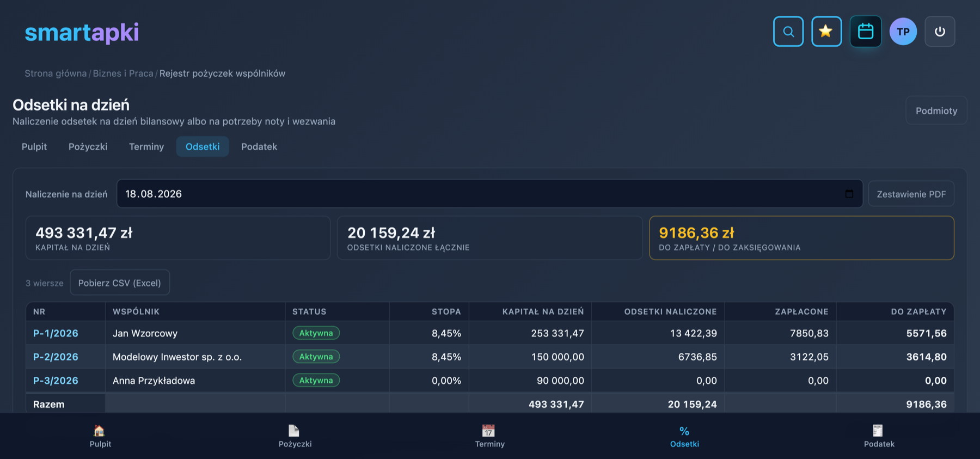Focus the Naliczenie na dzień date field

(x=489, y=194)
